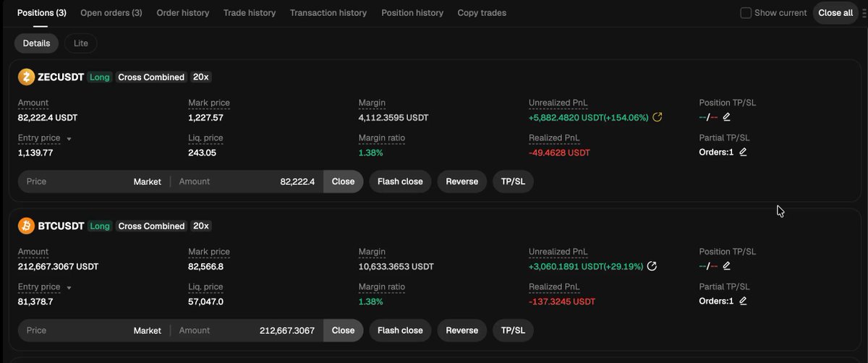
Task: Click BTCUSDT entry price value 81,378.7
Action: click(x=35, y=302)
